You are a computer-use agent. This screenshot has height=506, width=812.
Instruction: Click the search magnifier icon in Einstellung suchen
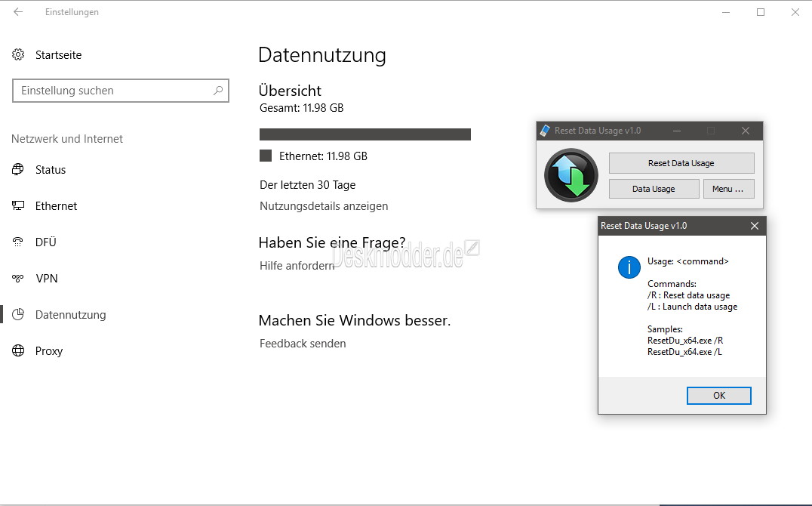218,90
